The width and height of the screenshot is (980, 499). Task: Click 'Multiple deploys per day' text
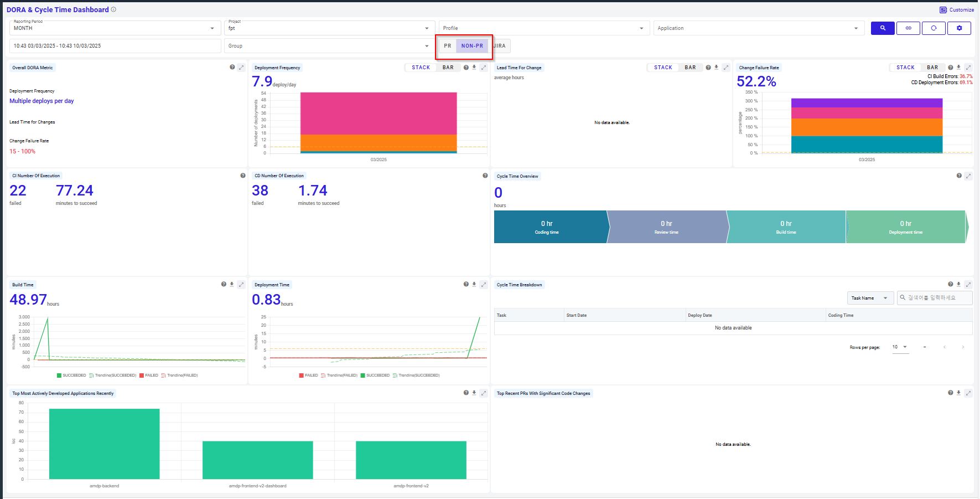[x=42, y=101]
